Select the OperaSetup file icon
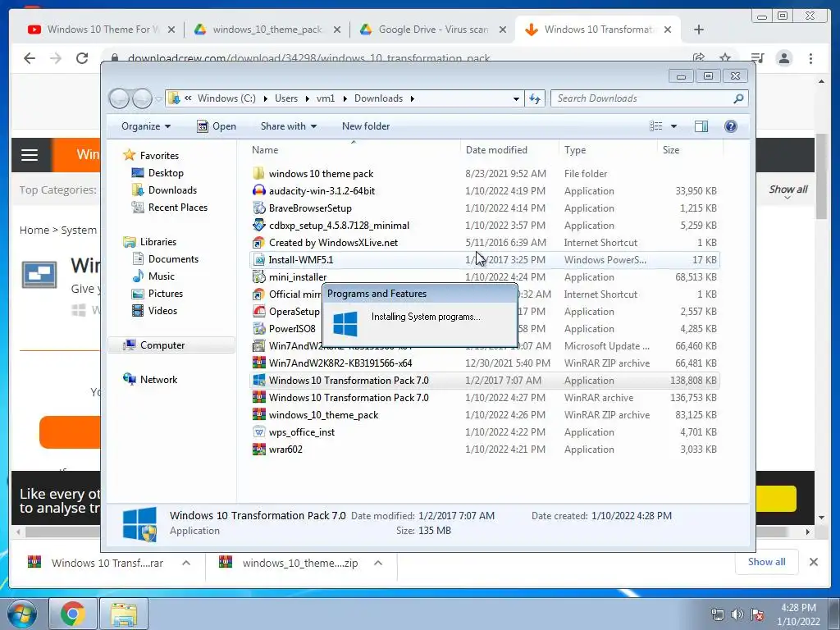The height and width of the screenshot is (630, 840). [258, 311]
